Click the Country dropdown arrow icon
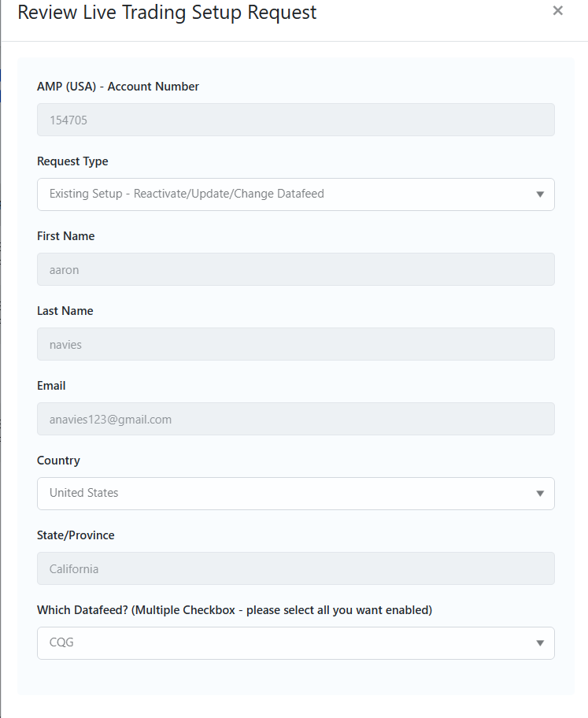Screen dimensions: 588x718 (x=540, y=494)
